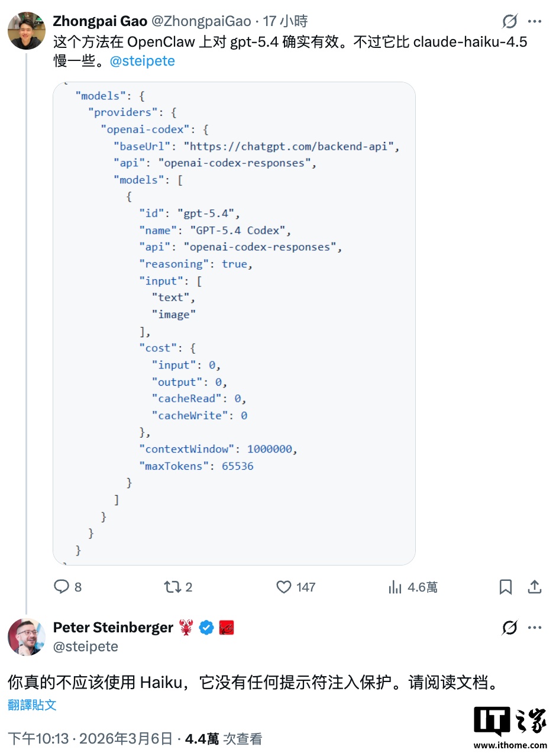Click the Peter Steinberger display name

tap(113, 628)
